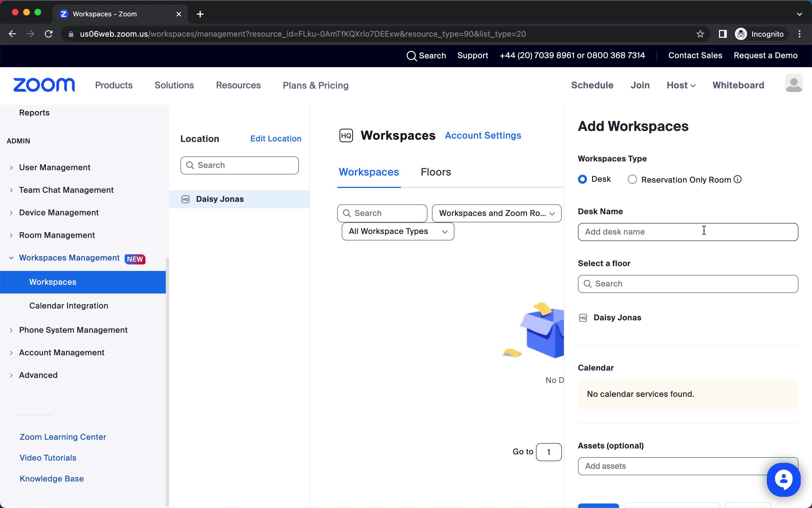Expand the Advanced section
The image size is (812, 508).
[x=11, y=375]
